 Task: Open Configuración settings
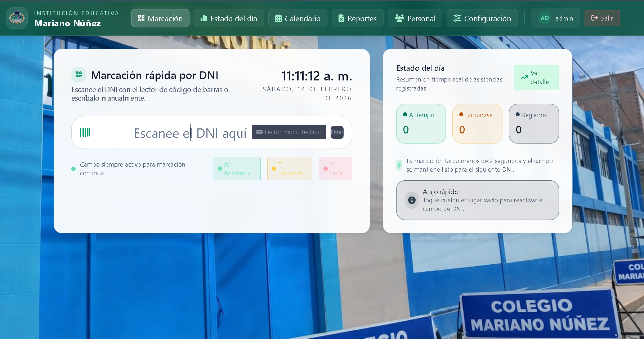(482, 18)
